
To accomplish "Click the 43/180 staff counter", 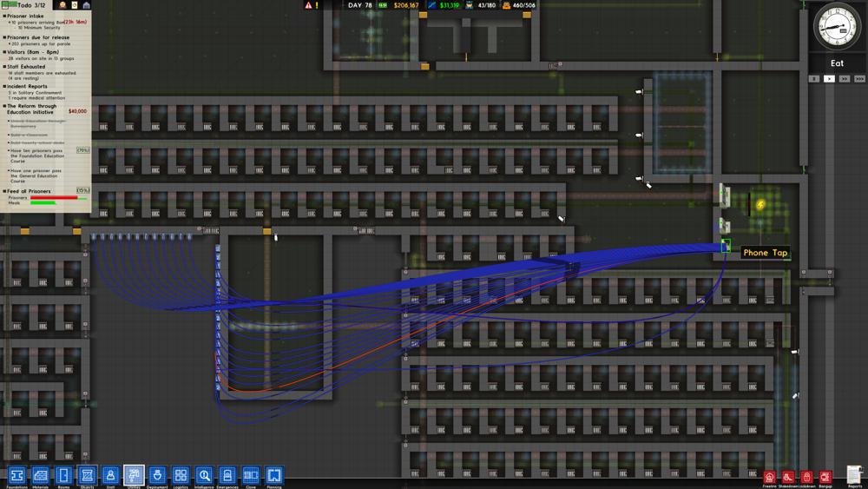I will (x=487, y=5).
